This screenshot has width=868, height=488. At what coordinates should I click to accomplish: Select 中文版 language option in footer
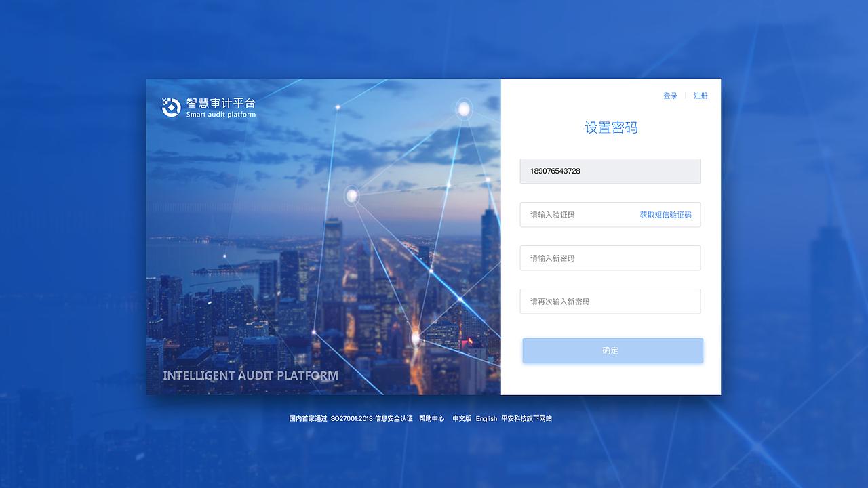(462, 418)
